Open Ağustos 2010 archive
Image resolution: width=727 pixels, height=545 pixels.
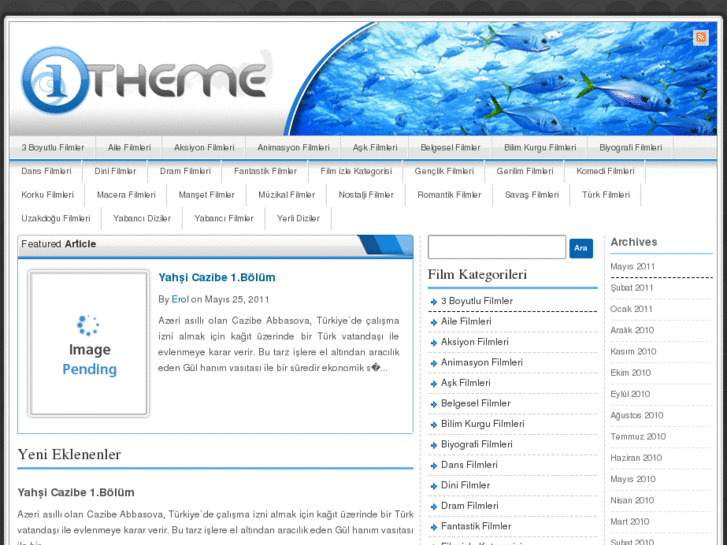(x=637, y=415)
